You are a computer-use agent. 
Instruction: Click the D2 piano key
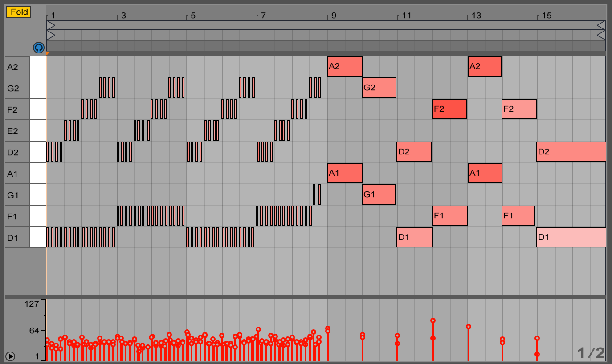point(38,152)
